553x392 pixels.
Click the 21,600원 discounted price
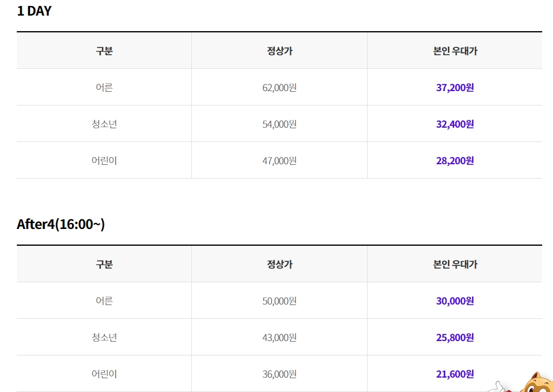455,374
